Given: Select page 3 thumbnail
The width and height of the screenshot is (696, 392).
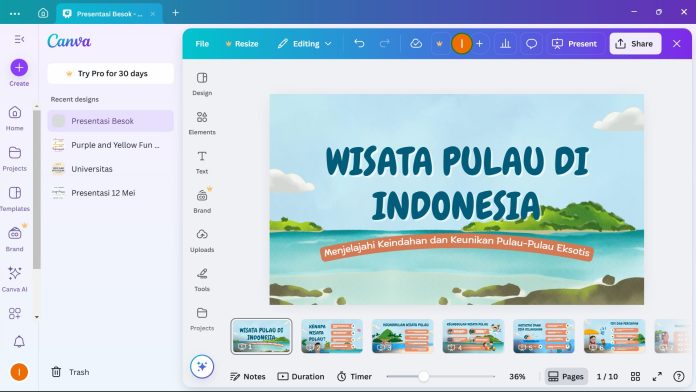Looking at the screenshot, I should pos(403,336).
